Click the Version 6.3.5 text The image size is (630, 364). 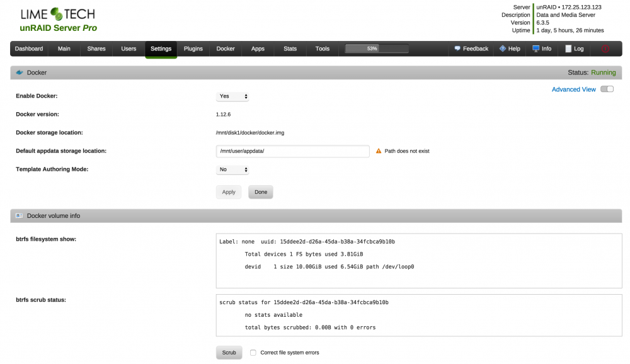(543, 23)
